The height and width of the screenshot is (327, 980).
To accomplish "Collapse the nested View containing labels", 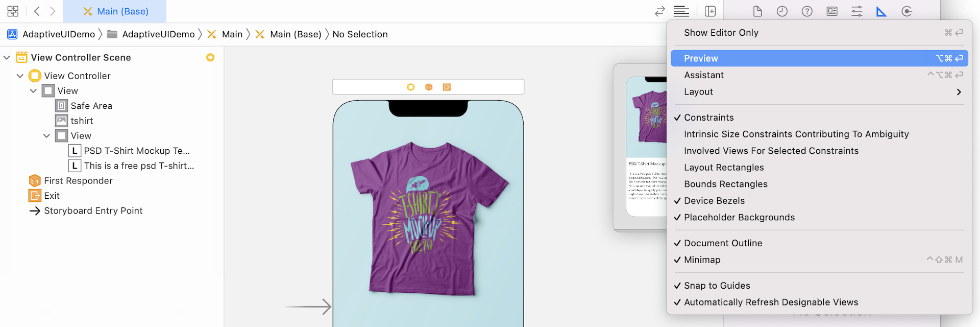I will point(46,136).
